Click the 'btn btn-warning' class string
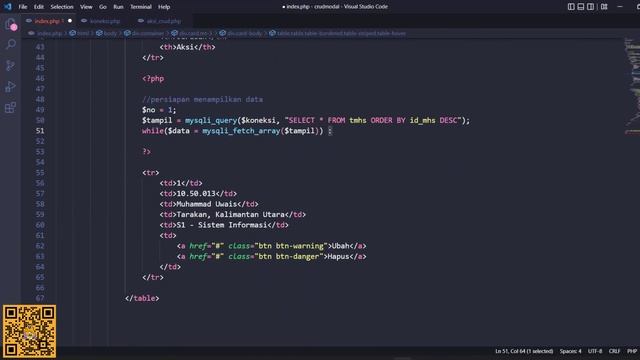Screen dimensions: 640x360 point(291,246)
